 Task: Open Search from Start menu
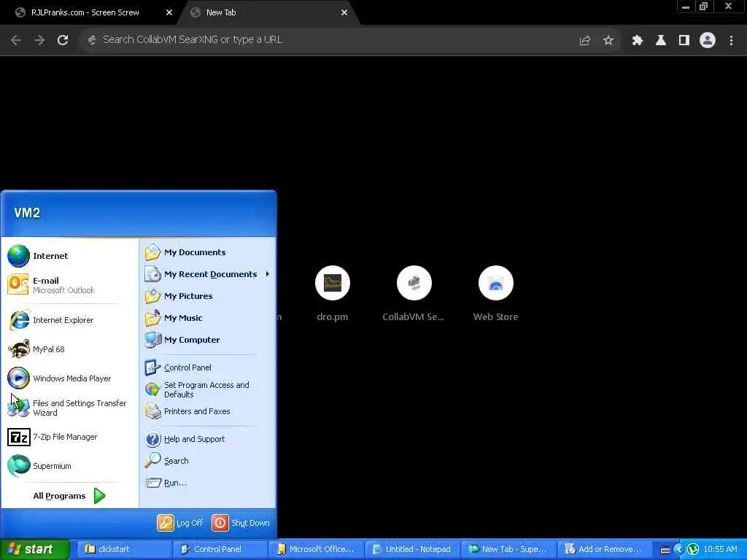tap(207, 461)
